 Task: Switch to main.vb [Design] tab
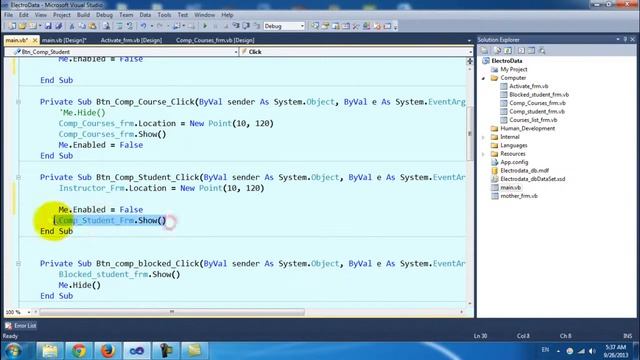pyautogui.click(x=64, y=40)
